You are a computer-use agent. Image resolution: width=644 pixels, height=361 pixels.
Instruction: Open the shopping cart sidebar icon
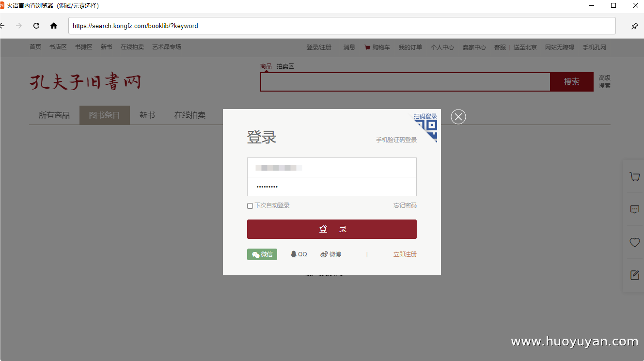[634, 177]
